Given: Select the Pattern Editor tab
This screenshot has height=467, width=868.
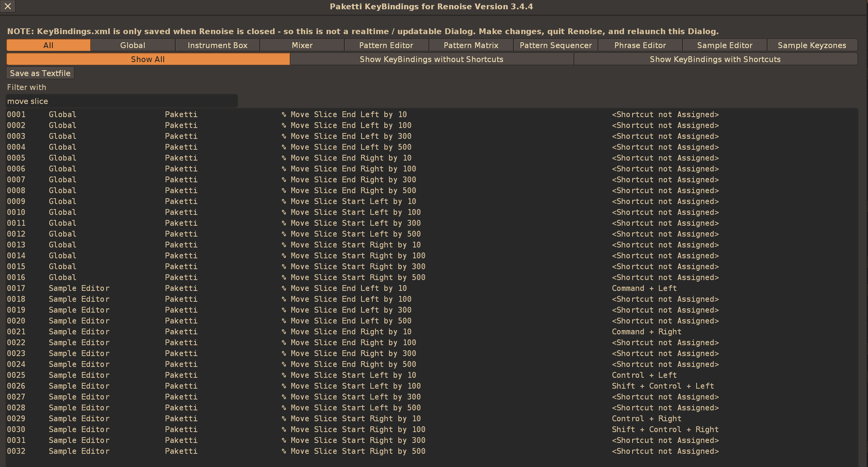Looking at the screenshot, I should 386,45.
